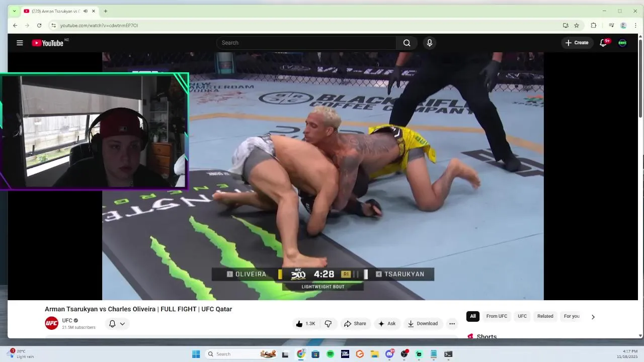Open Windows Start menu
644x362 pixels.
coord(196,354)
